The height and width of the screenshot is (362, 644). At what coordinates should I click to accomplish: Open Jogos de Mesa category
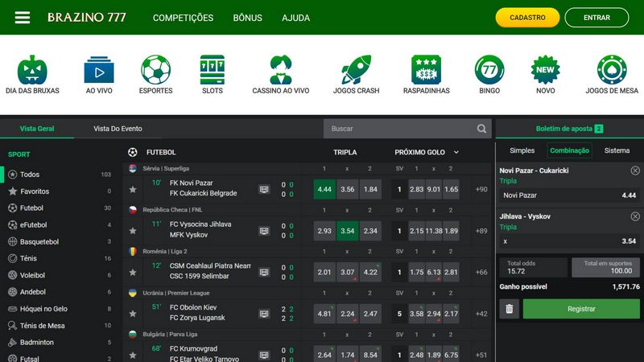pos(612,74)
